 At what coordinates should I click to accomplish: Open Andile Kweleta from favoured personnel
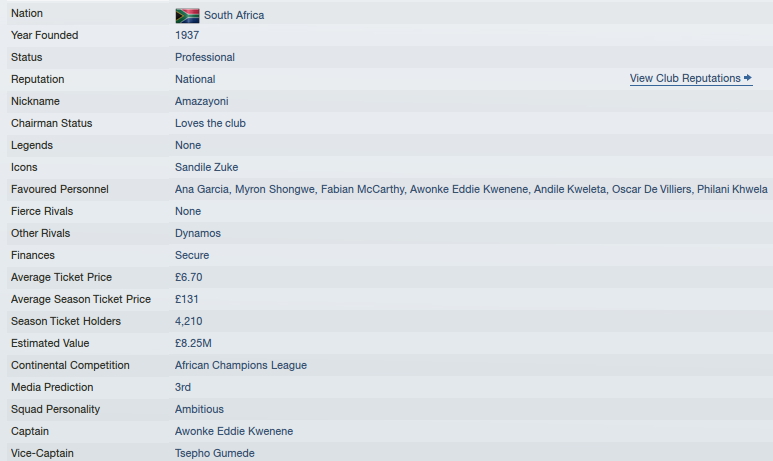[x=570, y=189]
